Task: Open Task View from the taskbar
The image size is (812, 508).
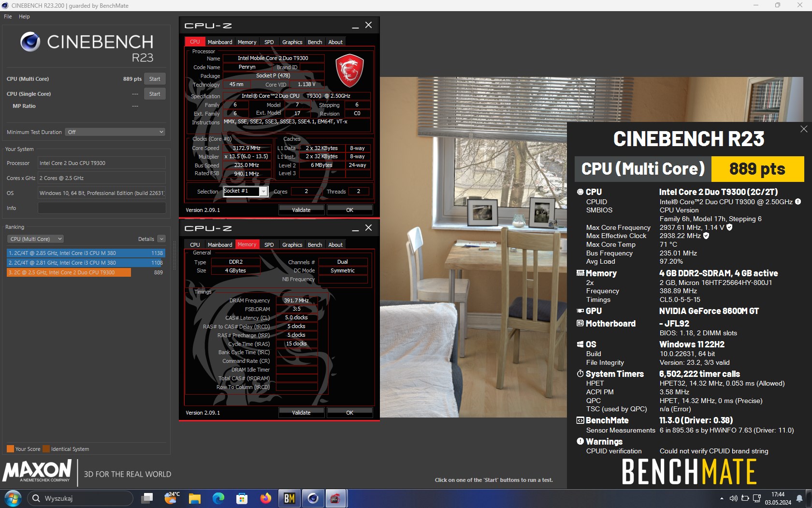Action: click(x=147, y=498)
